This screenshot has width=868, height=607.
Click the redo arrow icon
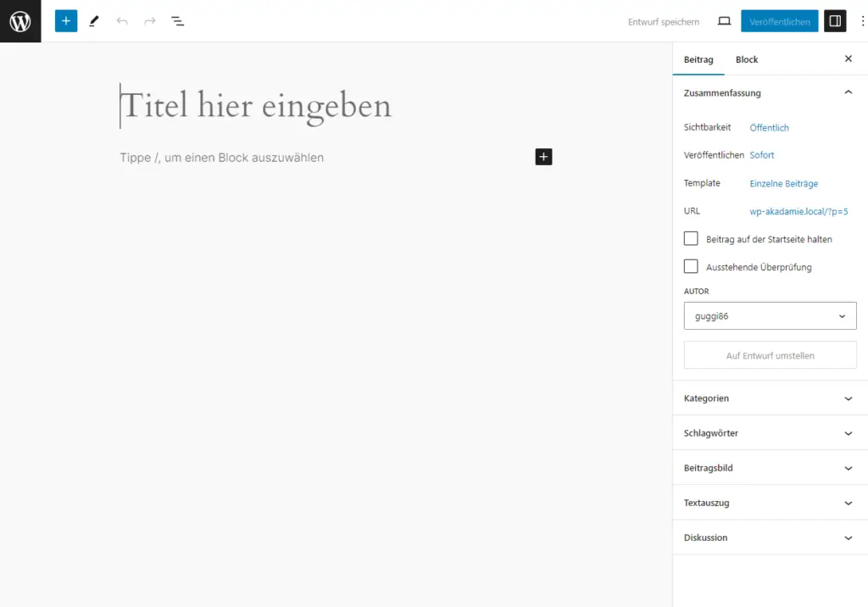coord(149,21)
